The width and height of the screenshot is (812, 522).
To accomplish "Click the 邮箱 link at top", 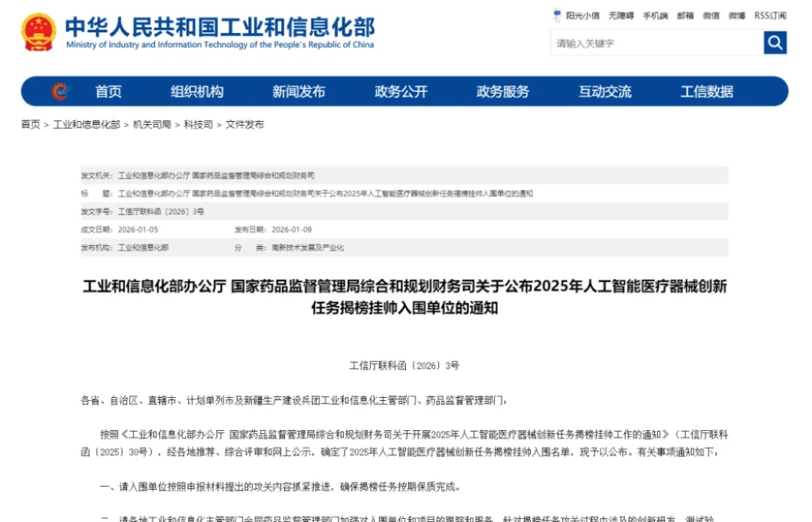I will (685, 16).
